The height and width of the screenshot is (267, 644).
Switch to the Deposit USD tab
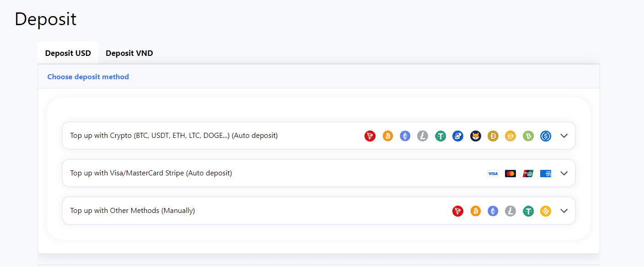(x=68, y=53)
